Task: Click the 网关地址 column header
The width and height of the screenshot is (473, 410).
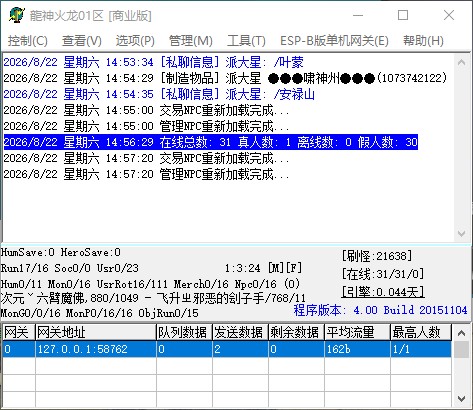Action: 96,332
